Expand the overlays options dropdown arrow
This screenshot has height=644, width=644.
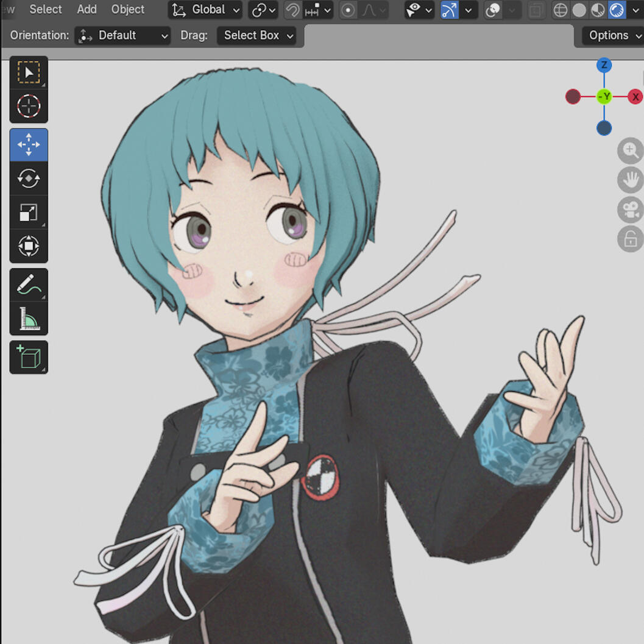[512, 10]
